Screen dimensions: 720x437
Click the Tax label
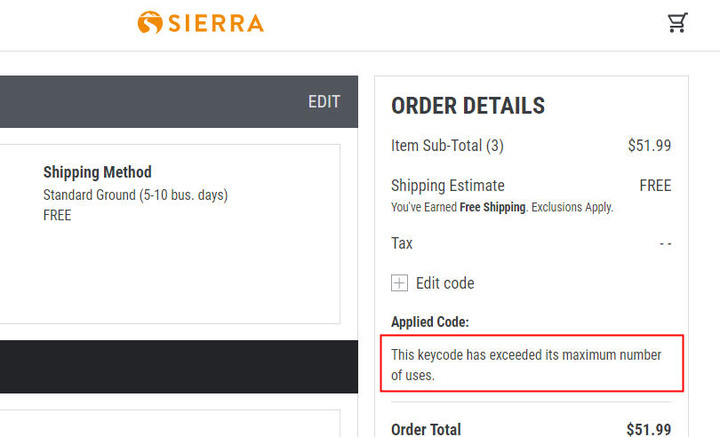click(x=402, y=243)
